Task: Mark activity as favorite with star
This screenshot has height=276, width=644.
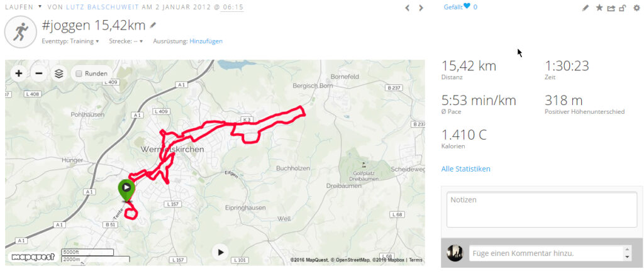Action: click(x=599, y=8)
